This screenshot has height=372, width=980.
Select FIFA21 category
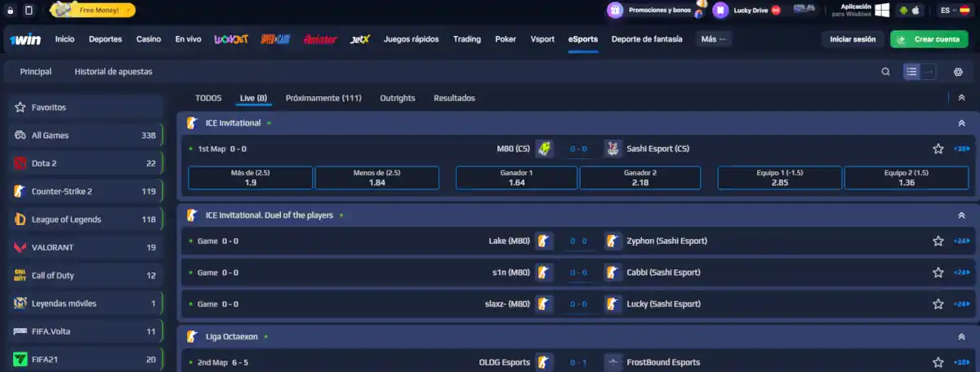(x=86, y=359)
